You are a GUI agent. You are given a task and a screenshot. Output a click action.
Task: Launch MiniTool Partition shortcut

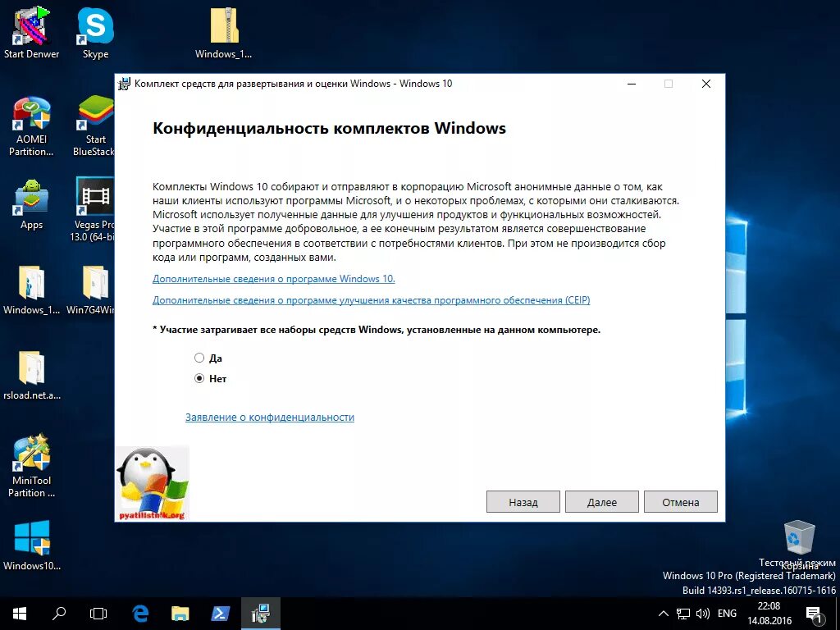tap(32, 466)
